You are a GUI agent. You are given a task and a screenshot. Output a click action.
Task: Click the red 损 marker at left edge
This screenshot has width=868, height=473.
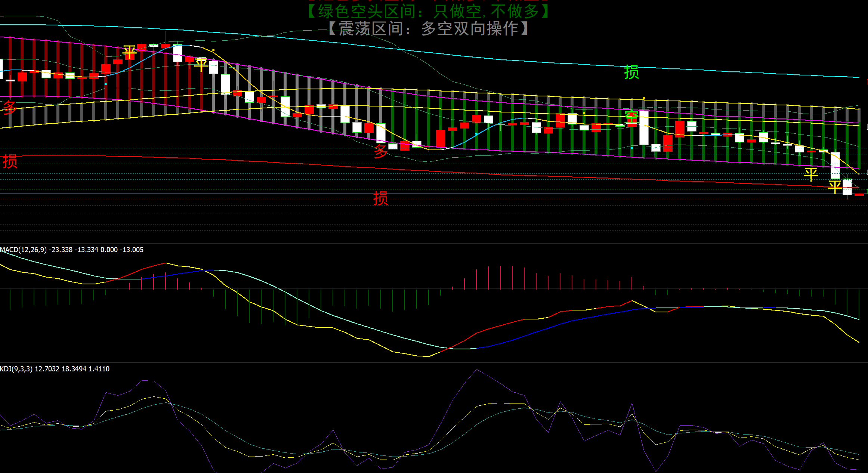pos(10,161)
